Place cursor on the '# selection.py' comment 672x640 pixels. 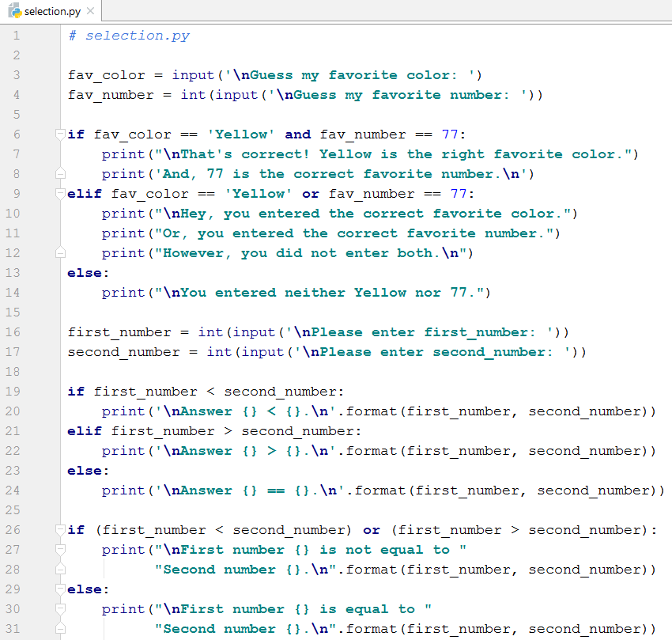click(129, 36)
